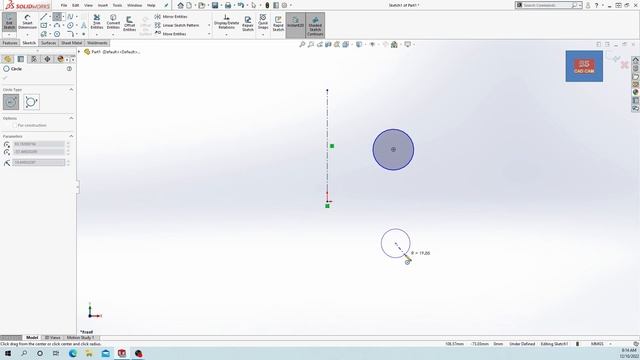Click the New document icon
The image size is (640, 360).
pyautogui.click(x=189, y=5)
